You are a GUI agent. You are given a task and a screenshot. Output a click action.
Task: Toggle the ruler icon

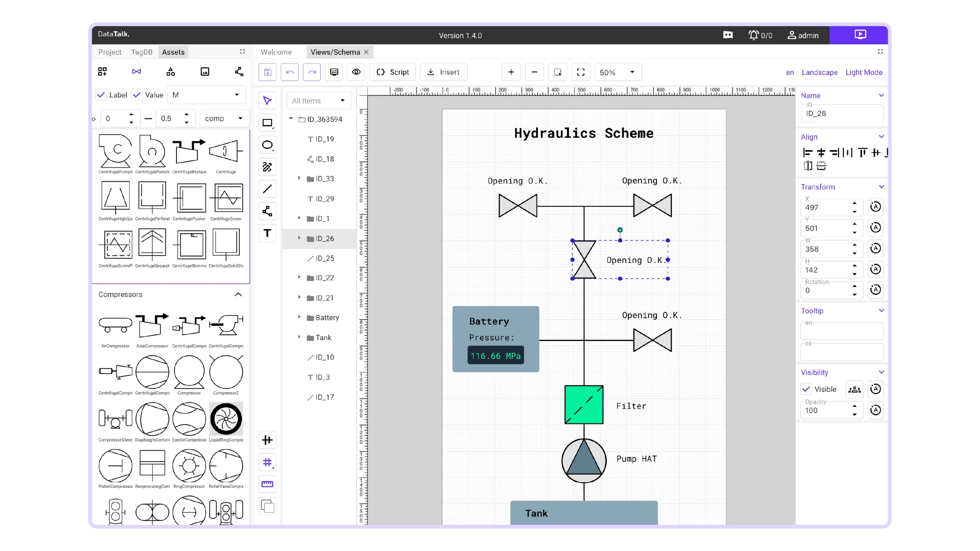click(267, 484)
